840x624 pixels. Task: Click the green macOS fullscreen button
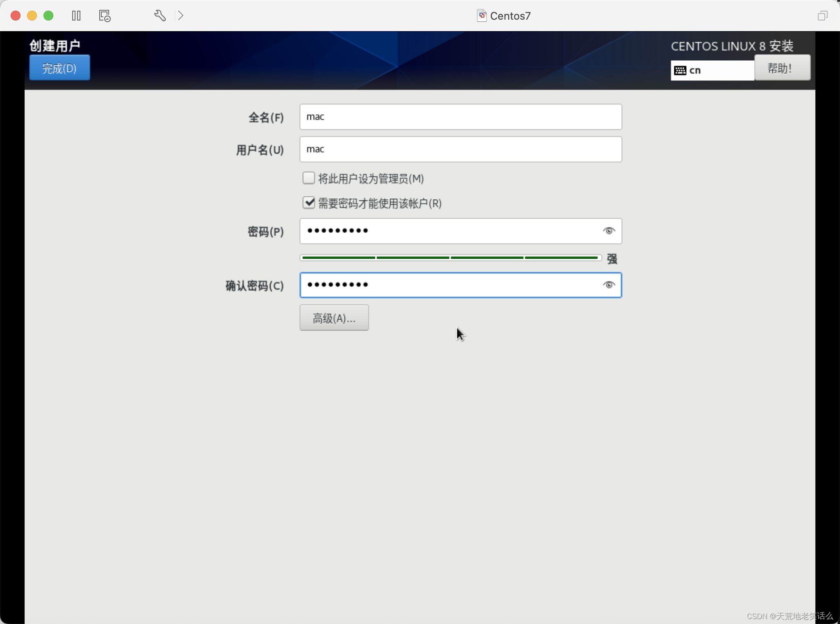pos(48,16)
